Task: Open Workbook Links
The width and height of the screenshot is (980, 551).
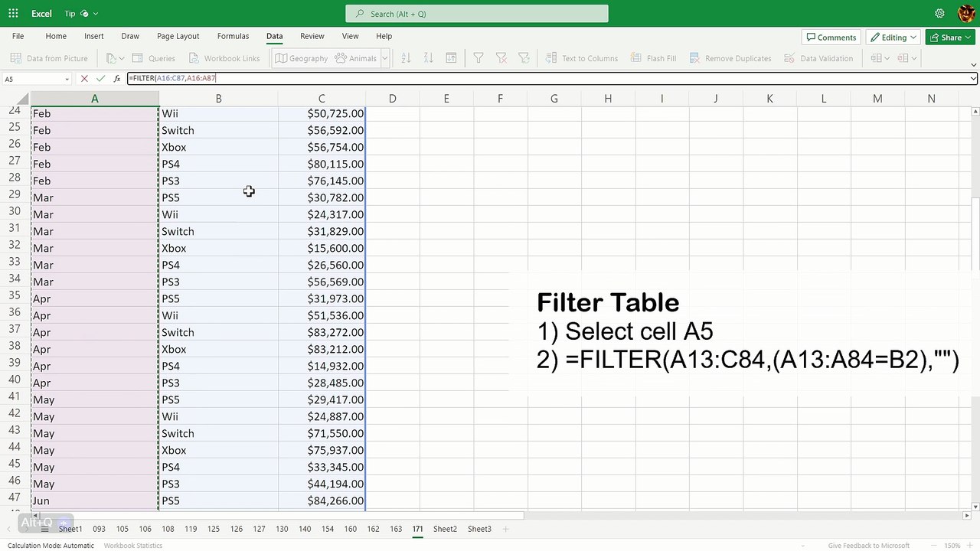Action: 224,58
